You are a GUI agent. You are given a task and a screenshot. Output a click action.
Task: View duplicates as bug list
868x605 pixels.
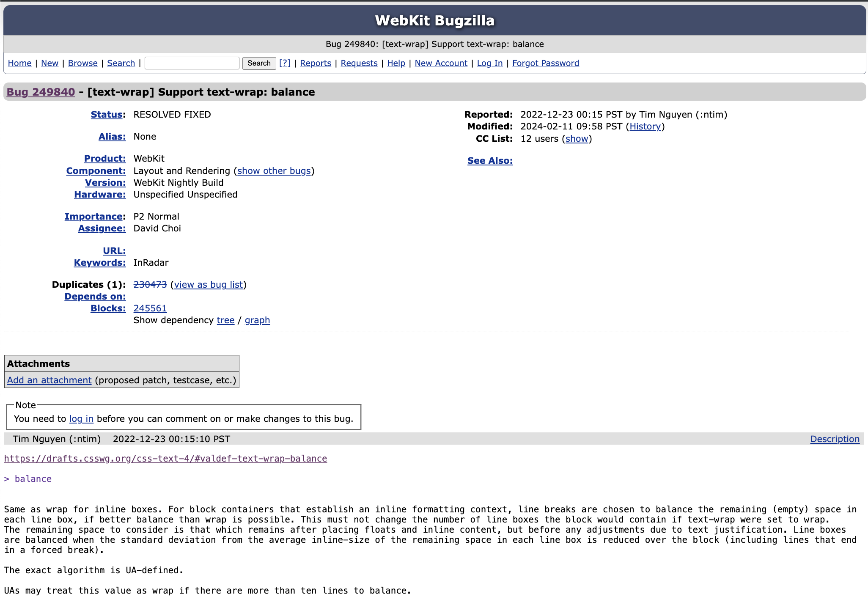pyautogui.click(x=209, y=285)
